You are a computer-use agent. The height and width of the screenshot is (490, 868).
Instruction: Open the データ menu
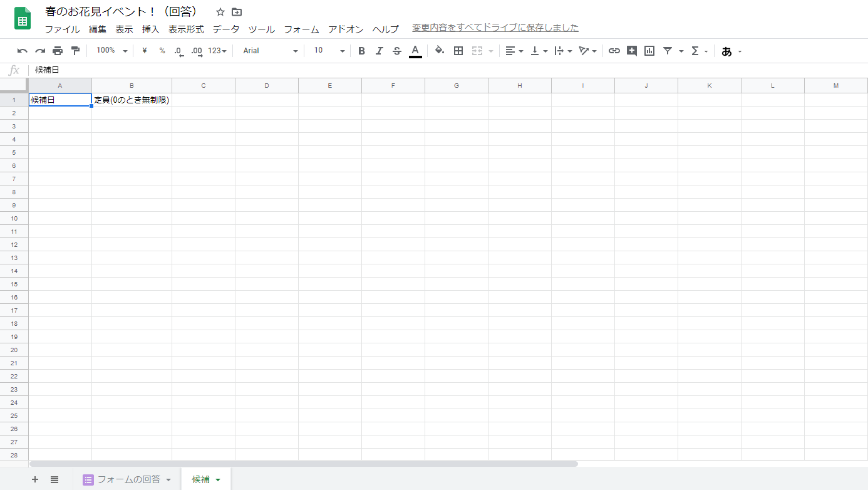coord(226,29)
